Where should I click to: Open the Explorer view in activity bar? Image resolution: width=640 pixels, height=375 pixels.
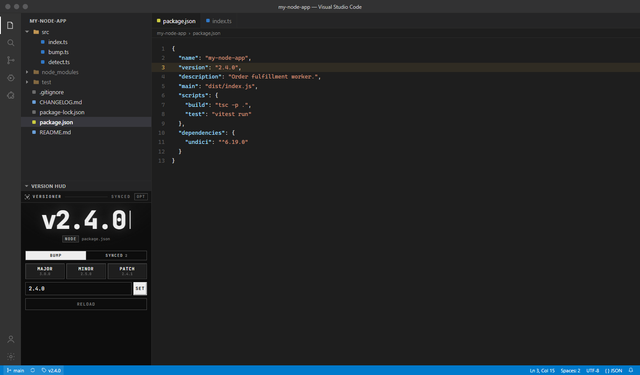click(10, 25)
